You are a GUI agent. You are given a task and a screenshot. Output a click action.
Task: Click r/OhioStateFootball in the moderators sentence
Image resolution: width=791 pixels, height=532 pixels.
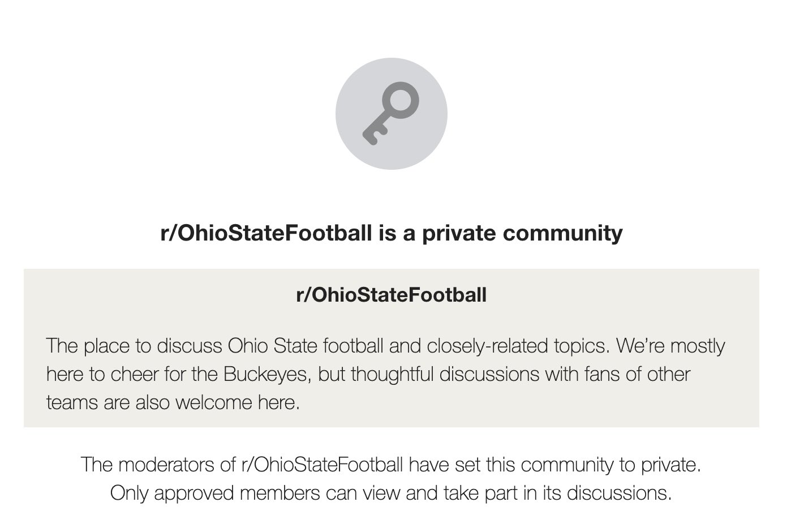coord(322,465)
